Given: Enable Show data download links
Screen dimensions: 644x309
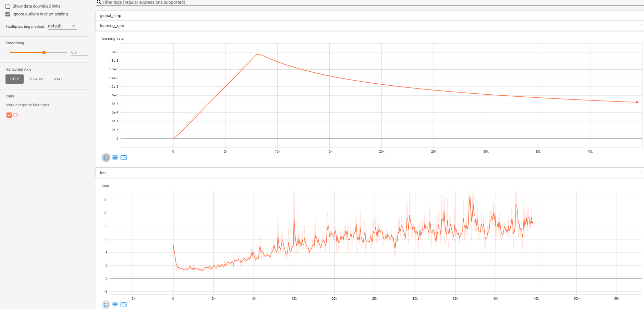Looking at the screenshot, I should pyautogui.click(x=8, y=6).
